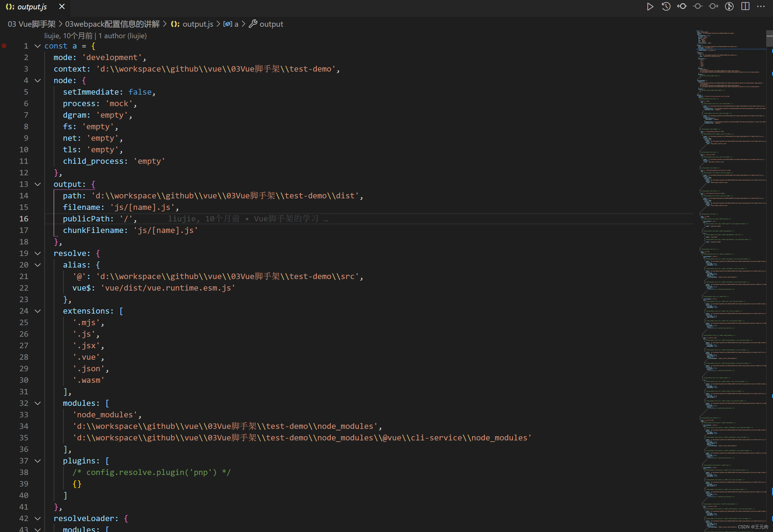Toggle the breakpoint on line 1

[4, 46]
